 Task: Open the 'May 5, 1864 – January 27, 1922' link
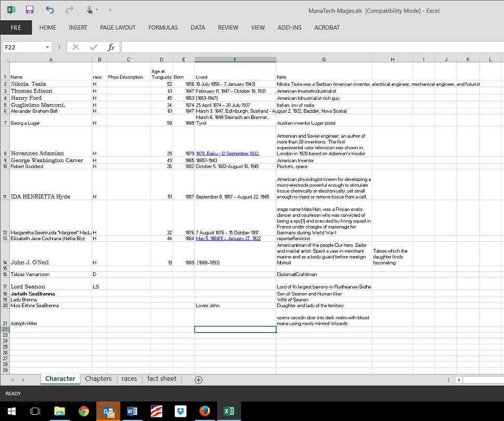(228, 239)
